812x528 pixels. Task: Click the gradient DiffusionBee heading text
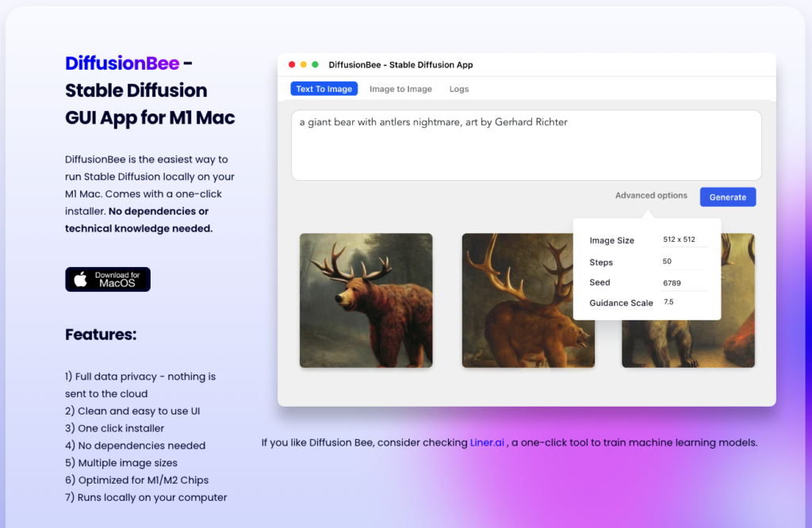pos(122,63)
